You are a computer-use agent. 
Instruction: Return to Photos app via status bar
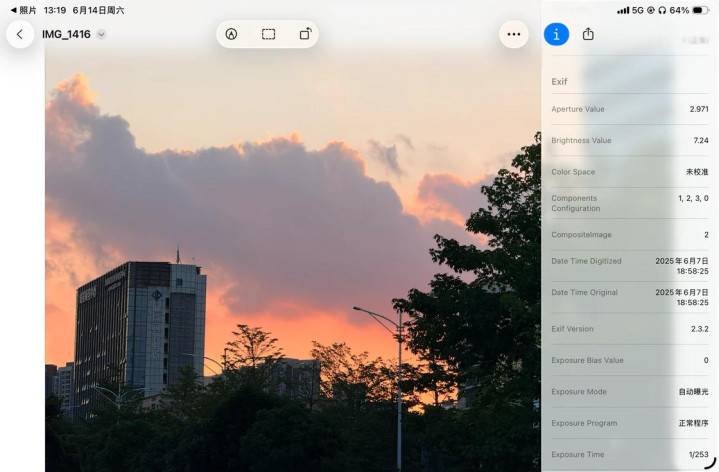pos(23,10)
